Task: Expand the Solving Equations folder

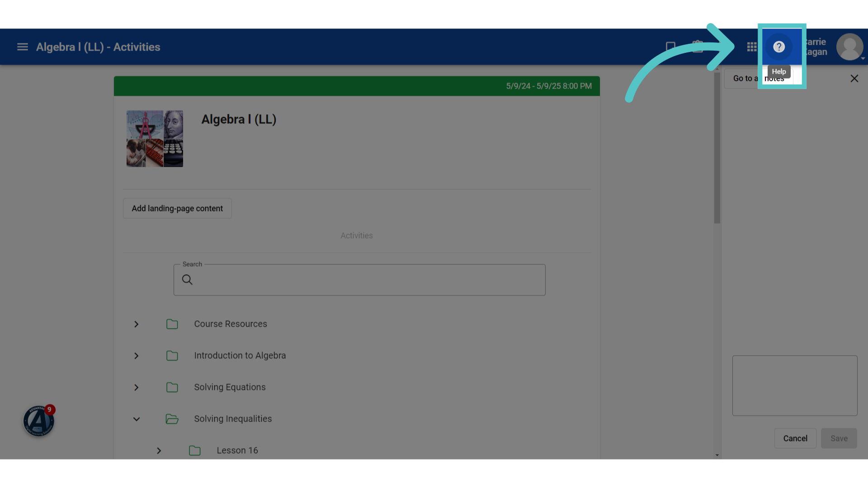Action: [136, 388]
